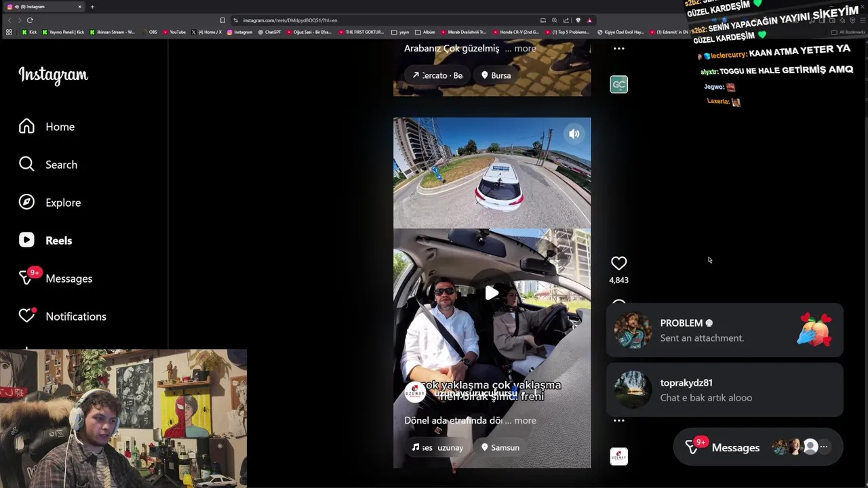Open Instagram Home from the sidebar
This screenshot has height=488, width=868.
(x=47, y=127)
